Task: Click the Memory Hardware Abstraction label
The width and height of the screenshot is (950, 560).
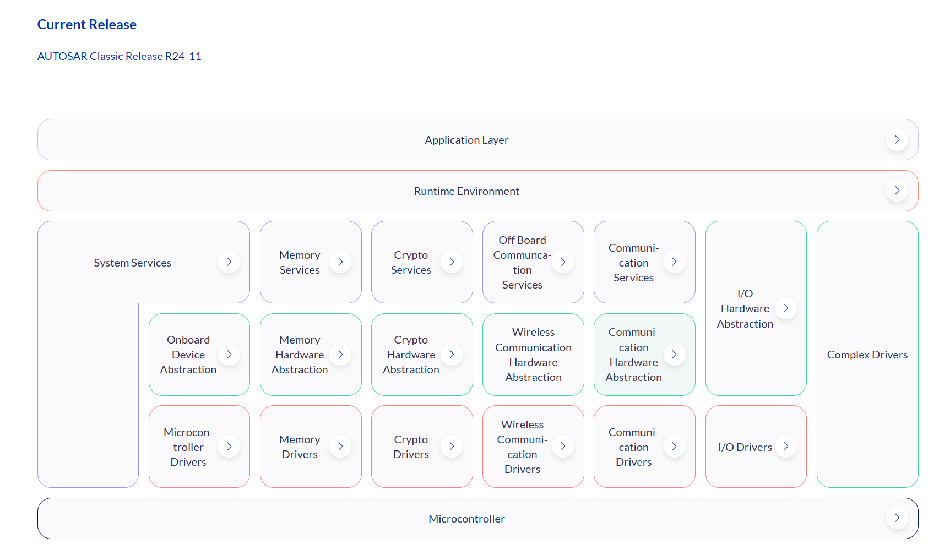Action: (300, 355)
